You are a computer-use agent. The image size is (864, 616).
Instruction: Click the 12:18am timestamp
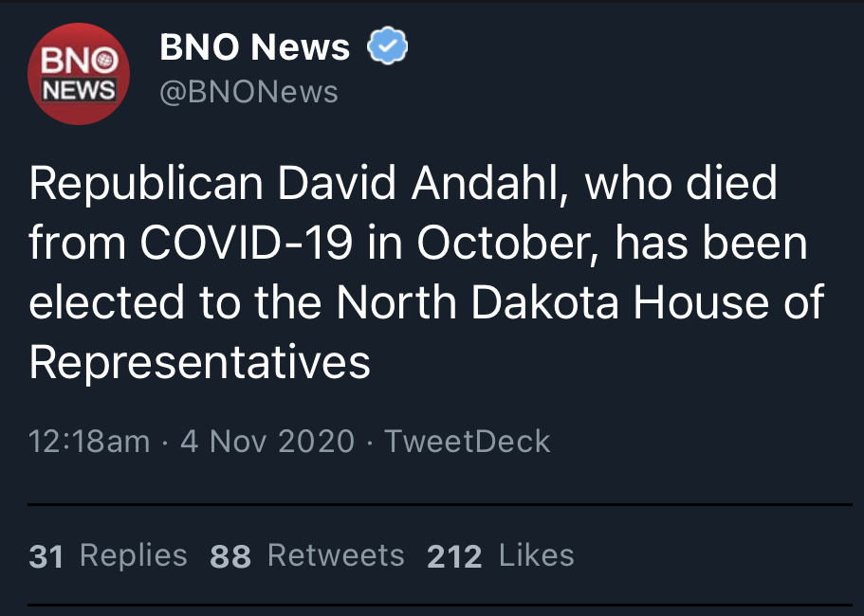pos(89,442)
